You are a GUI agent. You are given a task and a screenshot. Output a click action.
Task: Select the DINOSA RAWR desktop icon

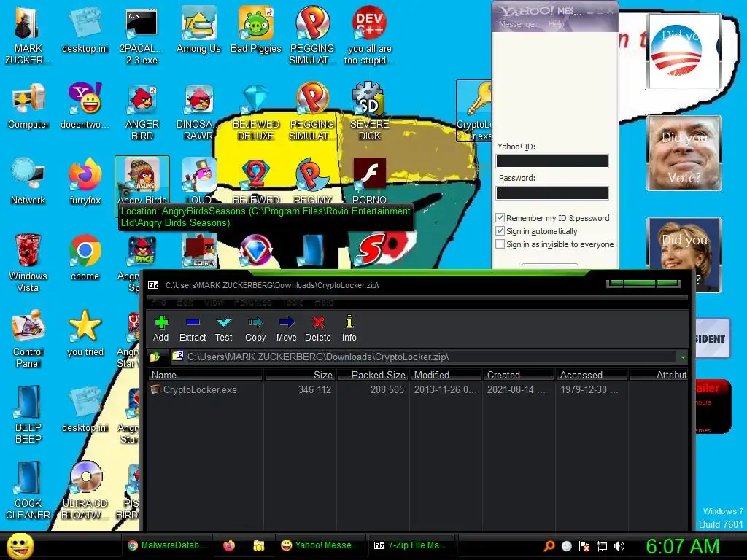click(197, 112)
